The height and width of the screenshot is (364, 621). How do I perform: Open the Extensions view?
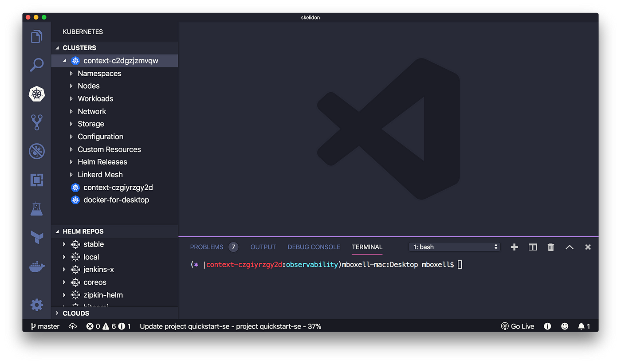click(x=37, y=180)
